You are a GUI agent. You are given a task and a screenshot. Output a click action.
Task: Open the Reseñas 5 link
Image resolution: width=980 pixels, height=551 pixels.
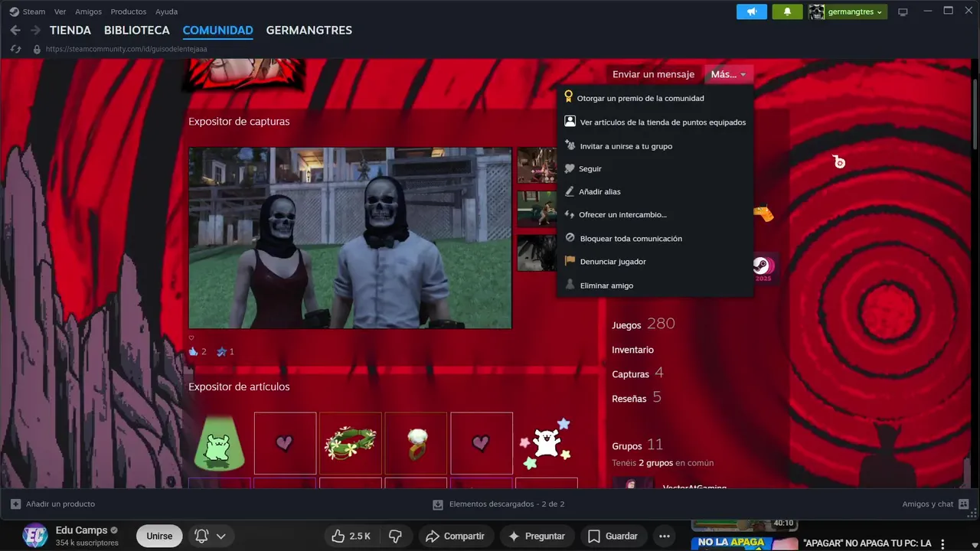[636, 398]
